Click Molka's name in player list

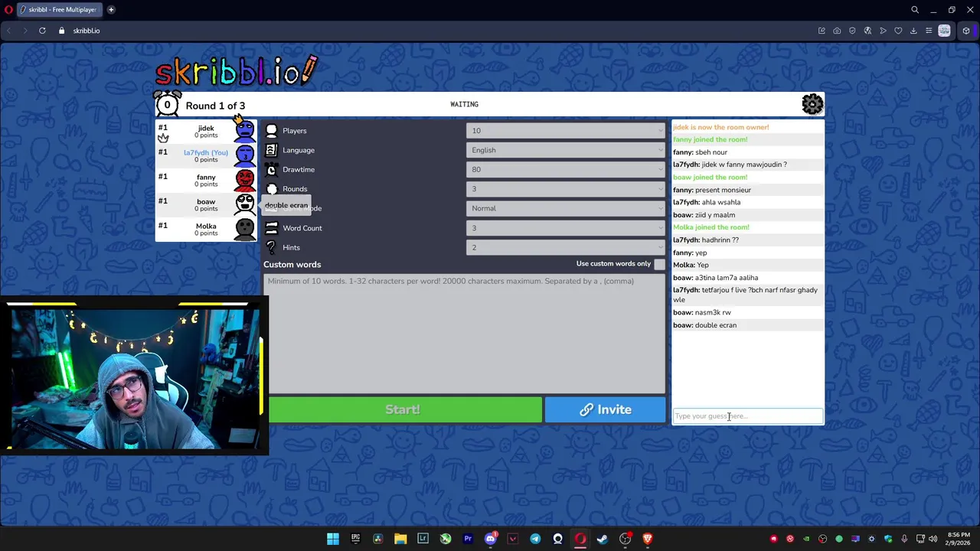pyautogui.click(x=206, y=226)
